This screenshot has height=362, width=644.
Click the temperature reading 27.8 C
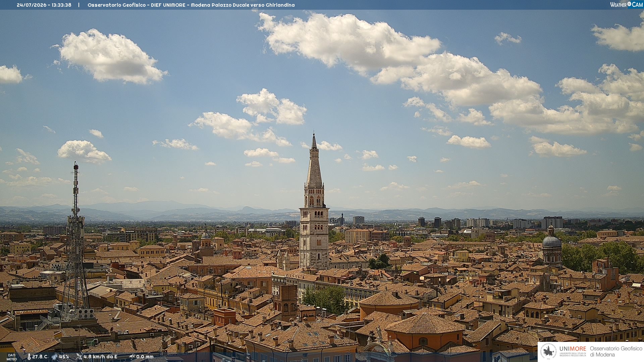(40, 357)
